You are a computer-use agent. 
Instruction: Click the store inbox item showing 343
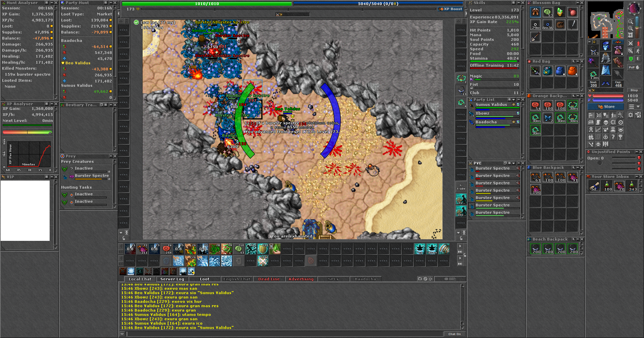632,186
